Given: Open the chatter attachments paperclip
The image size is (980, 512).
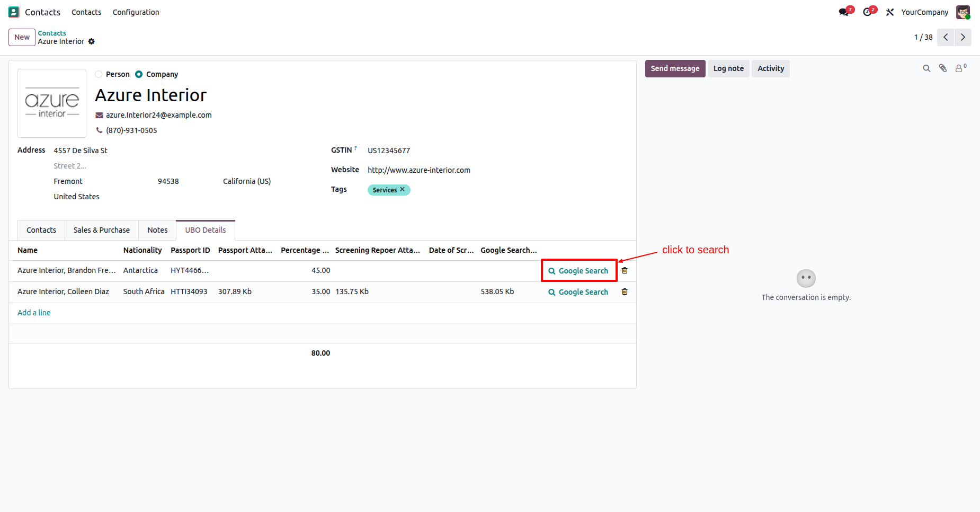Looking at the screenshot, I should pos(943,68).
